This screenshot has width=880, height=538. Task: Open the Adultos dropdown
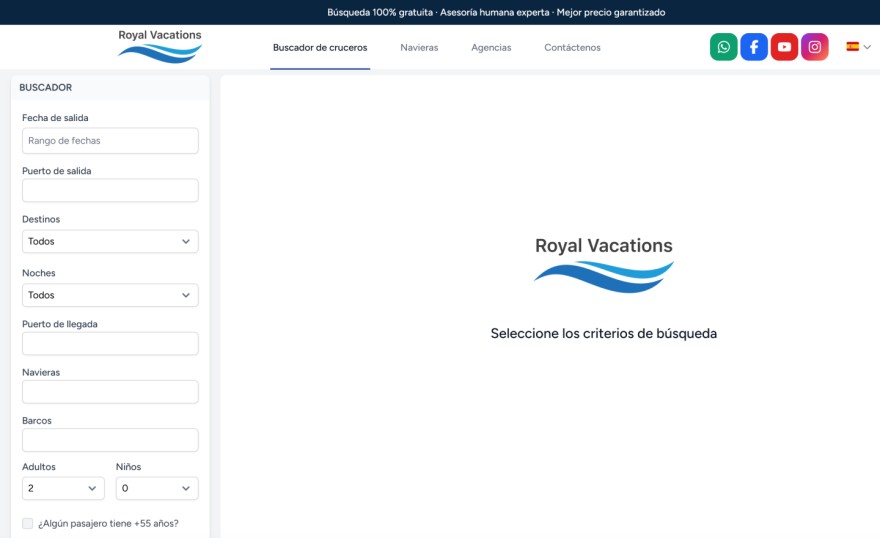click(63, 488)
